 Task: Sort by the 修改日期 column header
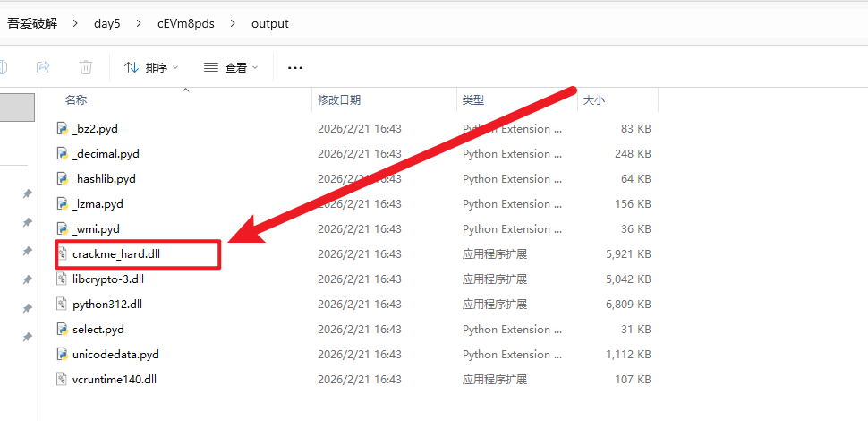coord(339,100)
